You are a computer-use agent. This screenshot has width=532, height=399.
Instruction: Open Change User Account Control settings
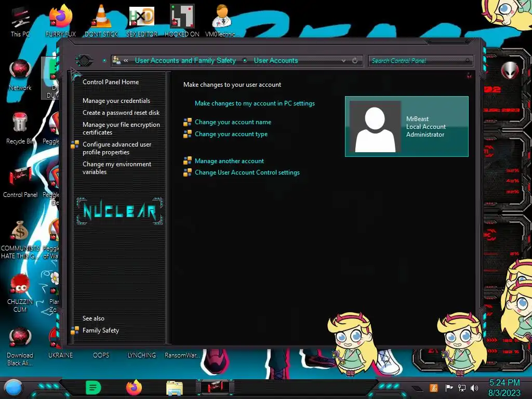pos(247,172)
